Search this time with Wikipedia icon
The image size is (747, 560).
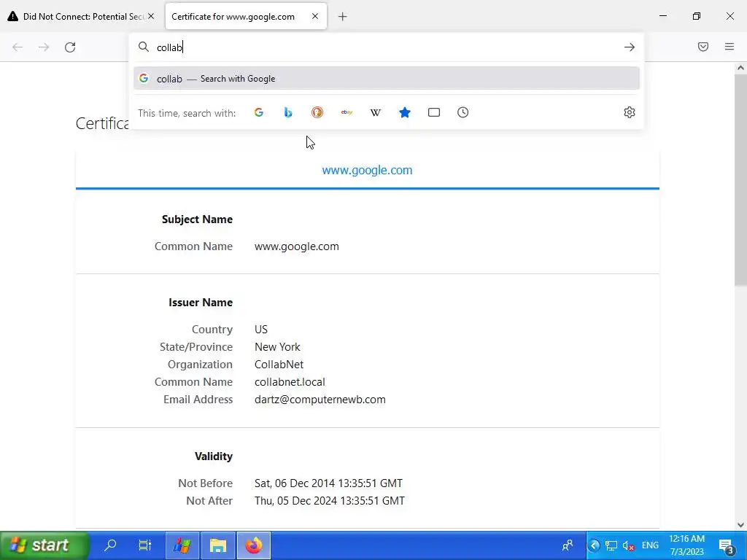point(376,112)
